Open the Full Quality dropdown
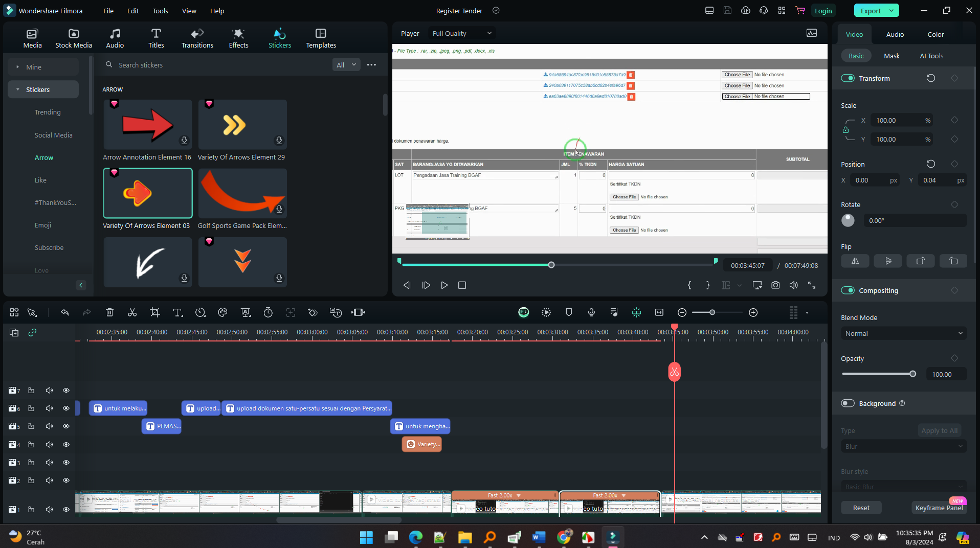980x548 pixels. tap(461, 33)
